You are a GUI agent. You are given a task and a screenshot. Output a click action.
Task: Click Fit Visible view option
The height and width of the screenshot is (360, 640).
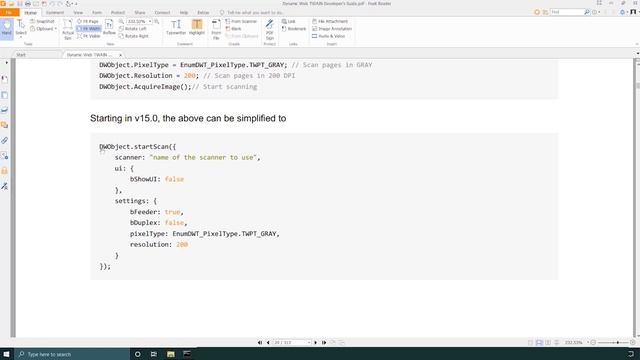[x=89, y=36]
